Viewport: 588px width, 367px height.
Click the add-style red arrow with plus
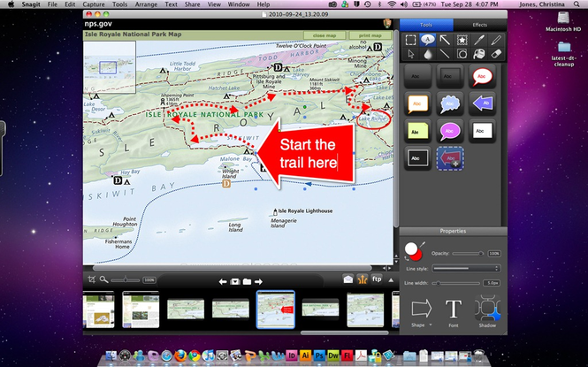click(450, 158)
